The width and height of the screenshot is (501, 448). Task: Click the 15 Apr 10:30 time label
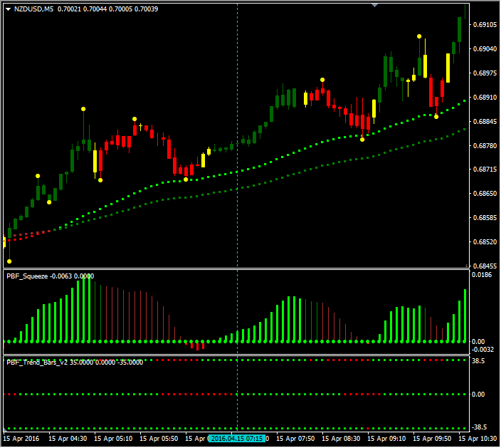pos(478,439)
